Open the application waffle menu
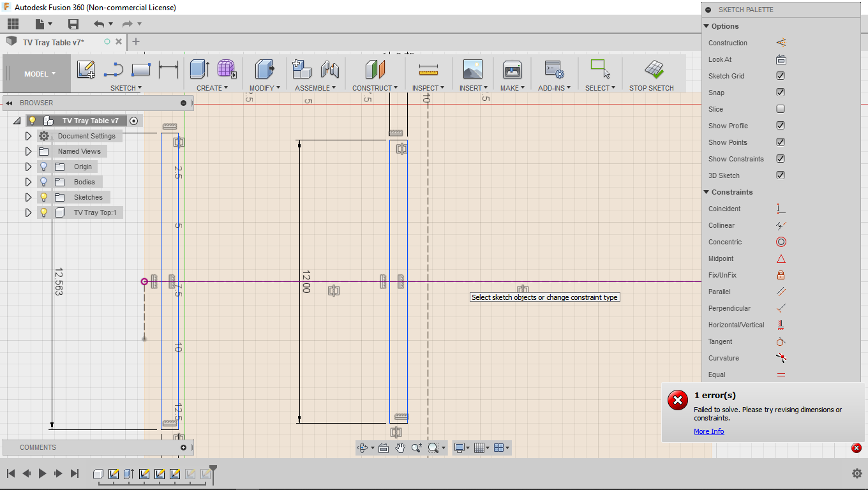Viewport: 868px width, 490px height. [12, 23]
